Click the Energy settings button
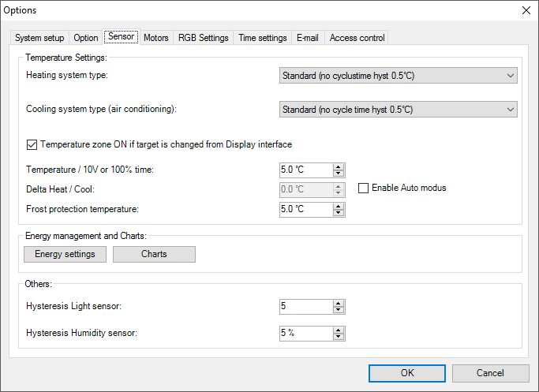Viewport: 539px width, 392px height. point(65,254)
